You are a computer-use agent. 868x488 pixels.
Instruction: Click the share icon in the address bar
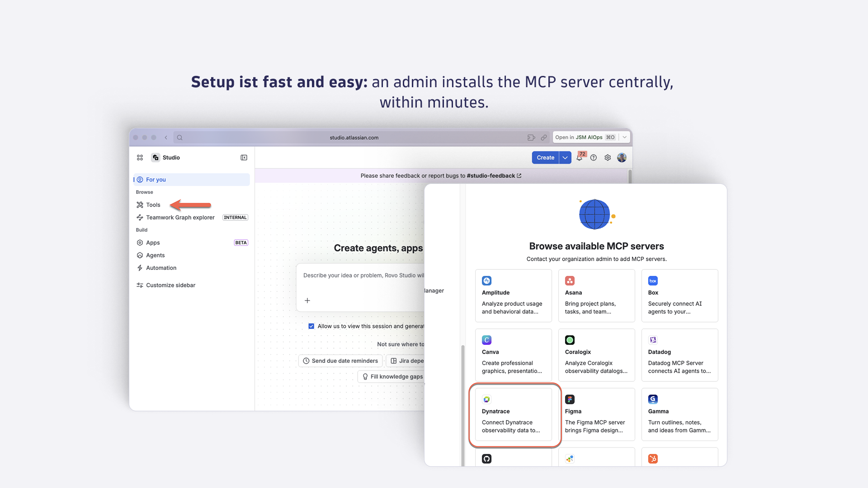(x=531, y=138)
